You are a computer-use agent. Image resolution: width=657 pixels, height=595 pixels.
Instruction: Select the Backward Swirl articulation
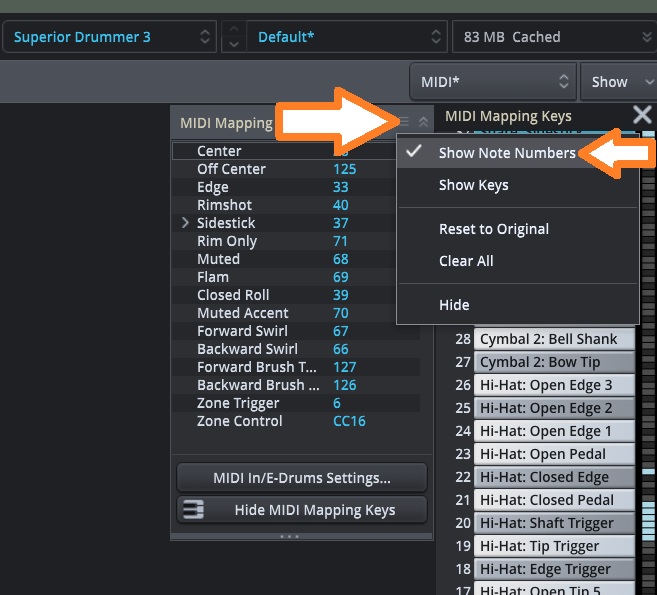click(296, 349)
